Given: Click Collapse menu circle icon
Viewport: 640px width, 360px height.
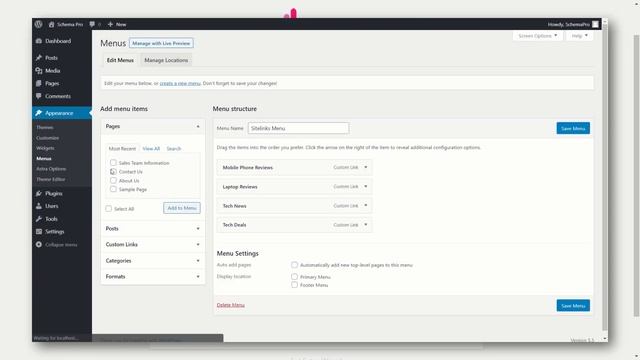Looking at the screenshot, I should (39, 244).
